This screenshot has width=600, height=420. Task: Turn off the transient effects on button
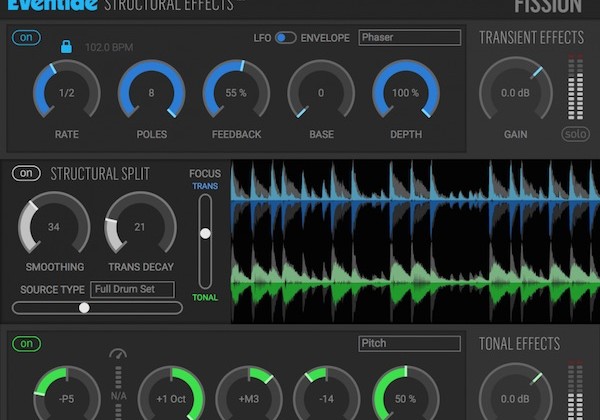point(26,37)
